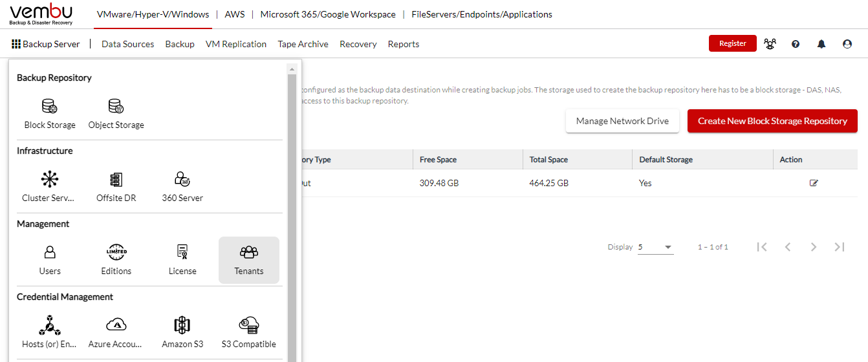Click the Infrastructure section heading

45,151
